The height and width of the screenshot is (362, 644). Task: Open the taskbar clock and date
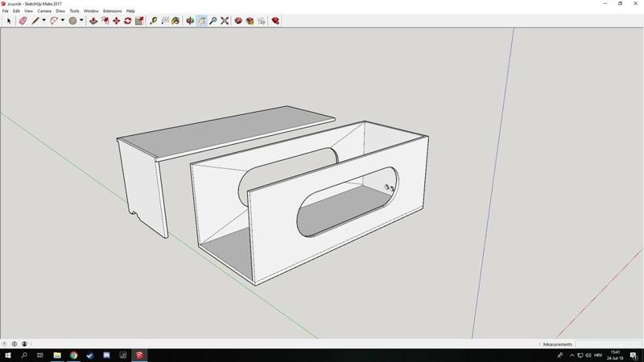point(615,356)
